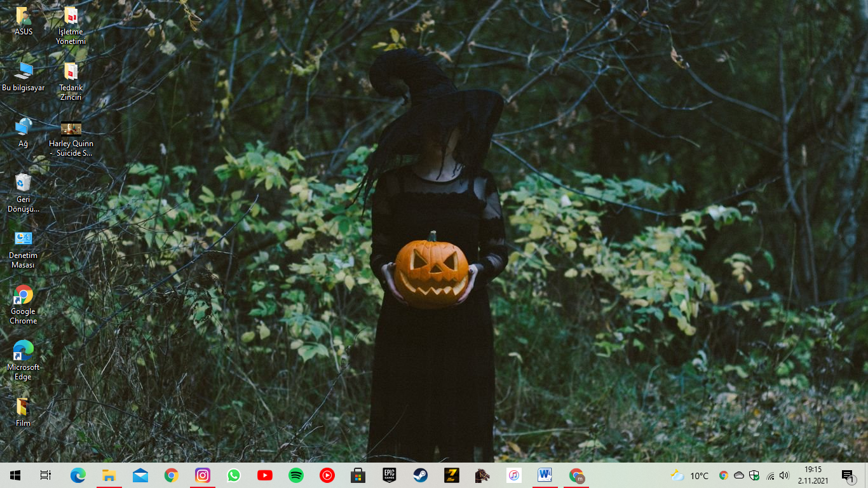Open Epic Games Launcher in taskbar
The height and width of the screenshot is (488, 868).
click(390, 475)
